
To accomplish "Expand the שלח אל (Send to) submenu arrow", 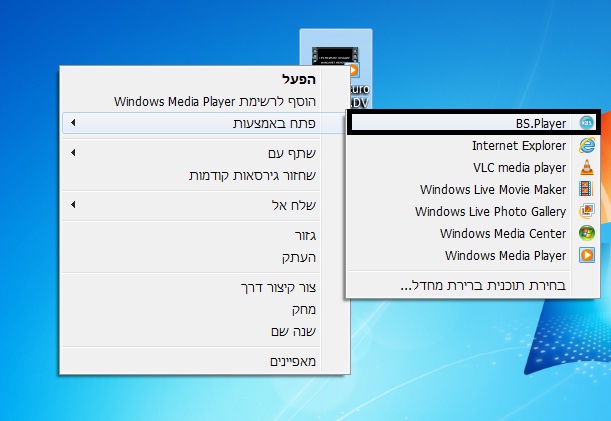I will pyautogui.click(x=75, y=205).
